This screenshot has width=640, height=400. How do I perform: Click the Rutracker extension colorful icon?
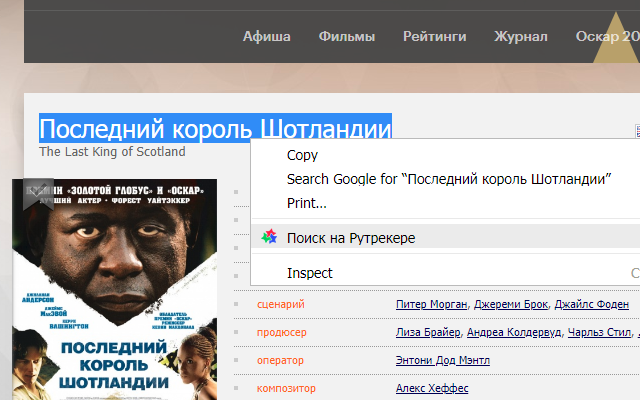(x=269, y=236)
